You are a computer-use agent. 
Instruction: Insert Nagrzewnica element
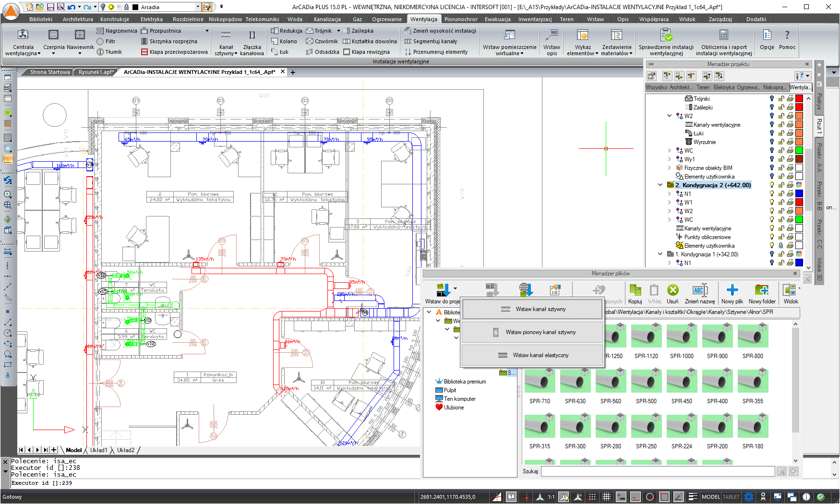[117, 31]
